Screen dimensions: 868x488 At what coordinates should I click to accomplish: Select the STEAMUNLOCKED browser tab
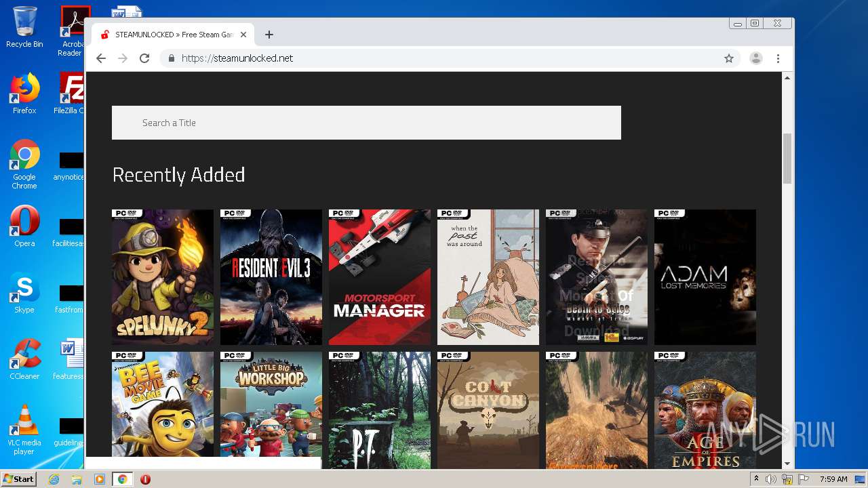[173, 35]
